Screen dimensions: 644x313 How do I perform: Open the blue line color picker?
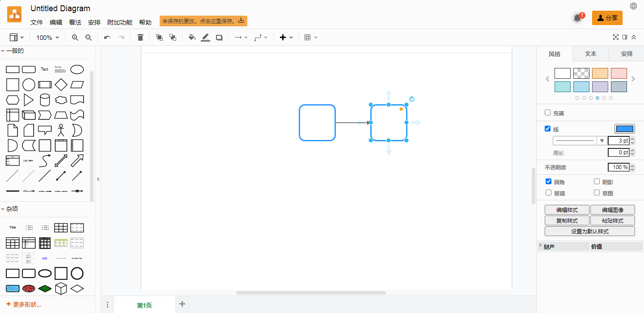(625, 129)
